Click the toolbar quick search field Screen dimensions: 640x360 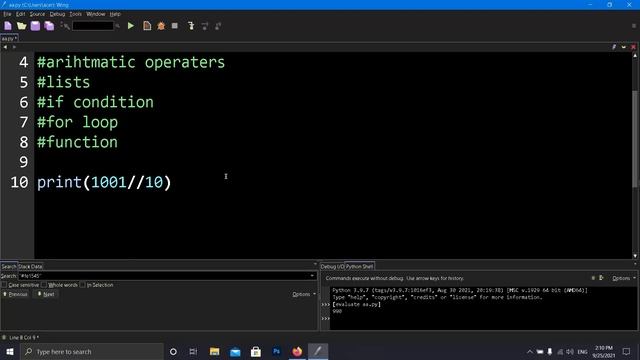[x=93, y=26]
